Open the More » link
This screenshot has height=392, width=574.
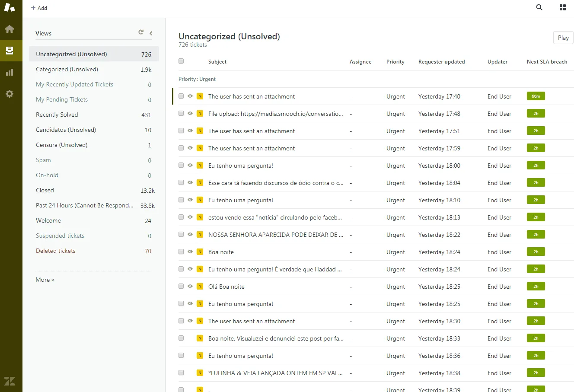click(45, 280)
